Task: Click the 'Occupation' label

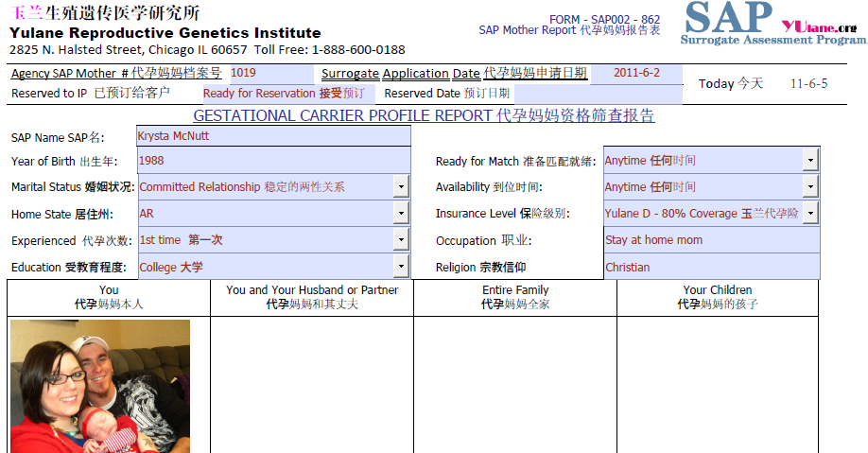Action: tap(483, 240)
